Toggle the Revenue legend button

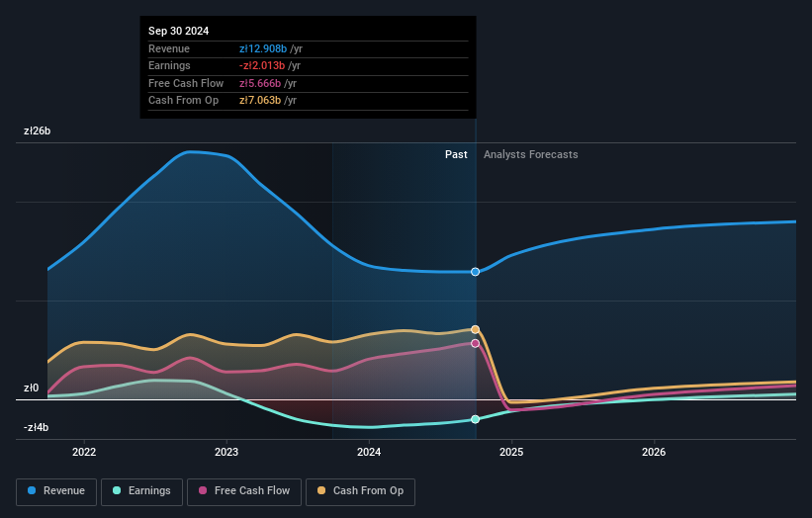[56, 491]
